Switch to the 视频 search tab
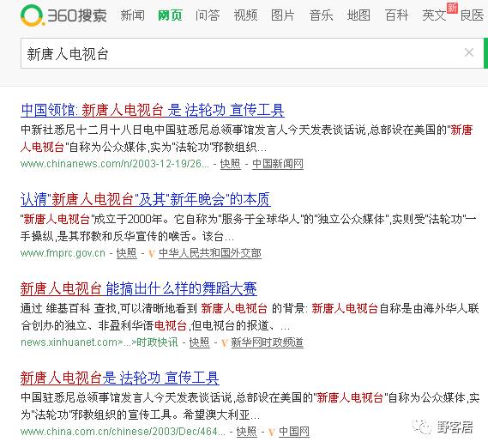Viewport: 488px width, 448px height. click(245, 15)
